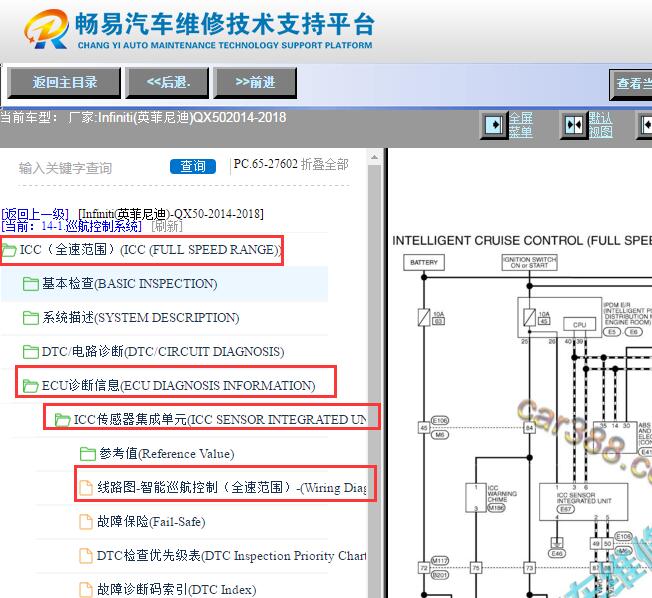Collapse ECU DIAGNOSIS INFORMATION folder icon
652x598 pixels.
tap(30, 386)
